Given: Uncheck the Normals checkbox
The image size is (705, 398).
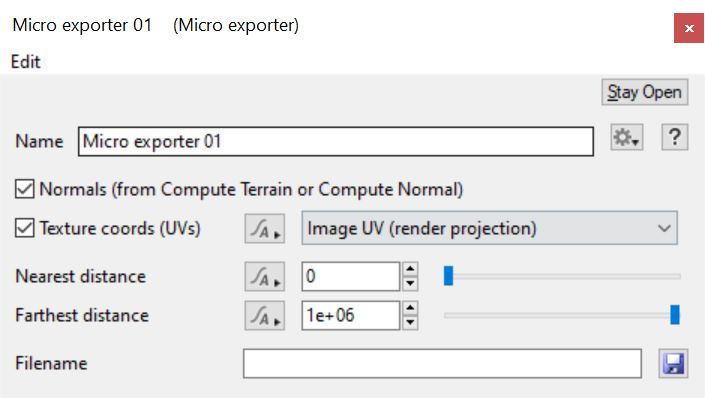Looking at the screenshot, I should tap(24, 189).
